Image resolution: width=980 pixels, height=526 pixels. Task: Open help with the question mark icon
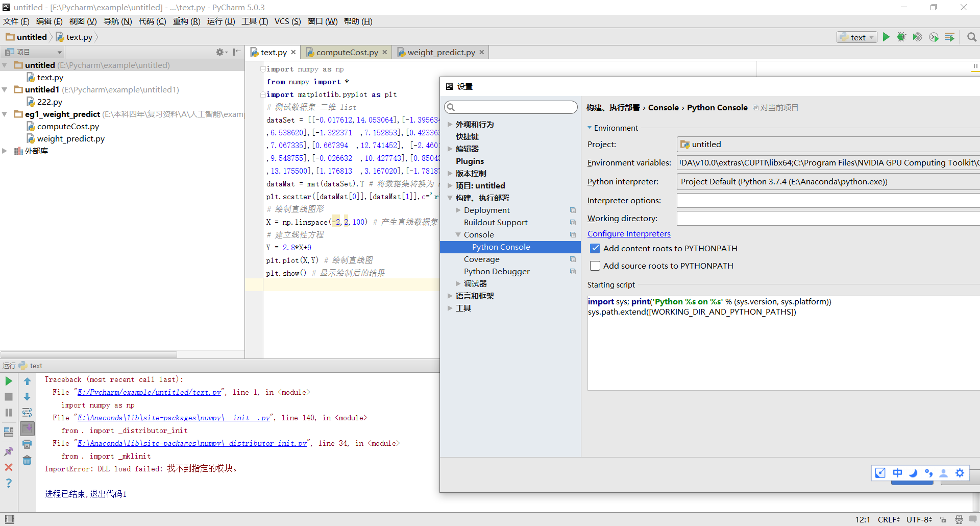9,483
